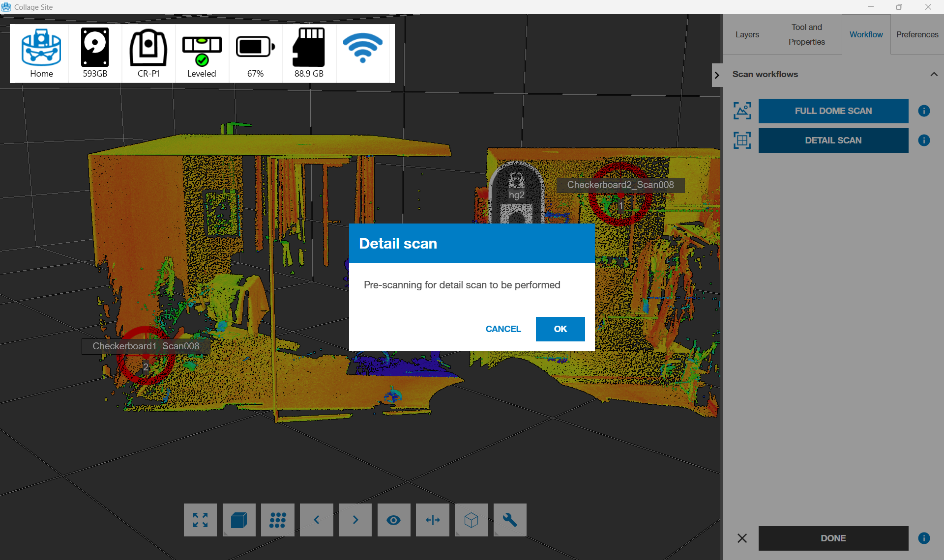
Task: Click the fullscreen expand arrows icon
Action: click(200, 520)
